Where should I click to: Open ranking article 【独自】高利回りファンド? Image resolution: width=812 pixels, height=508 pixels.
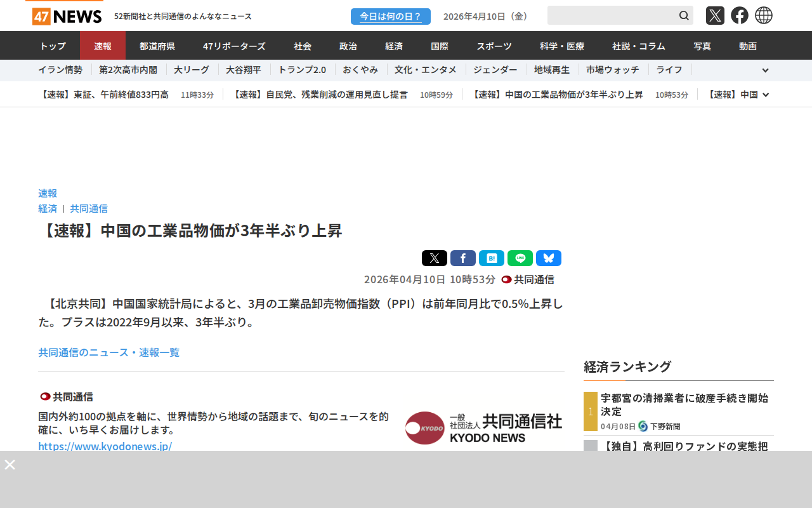[684, 446]
